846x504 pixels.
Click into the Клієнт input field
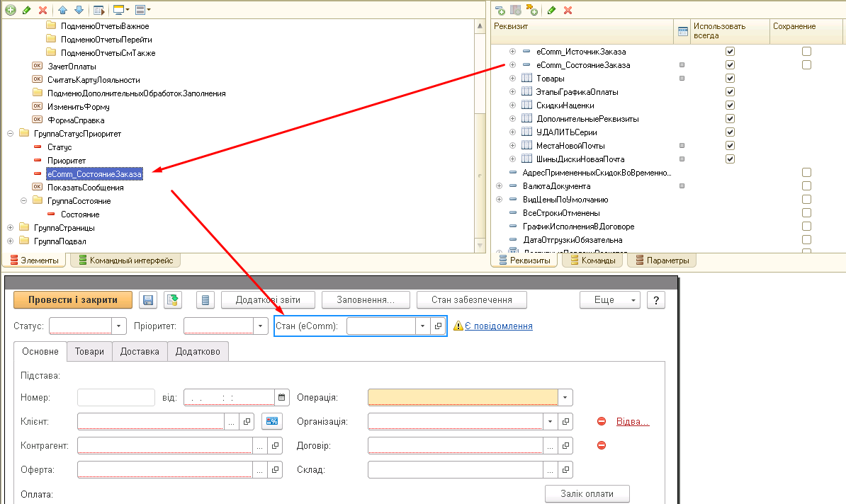pyautogui.click(x=151, y=422)
